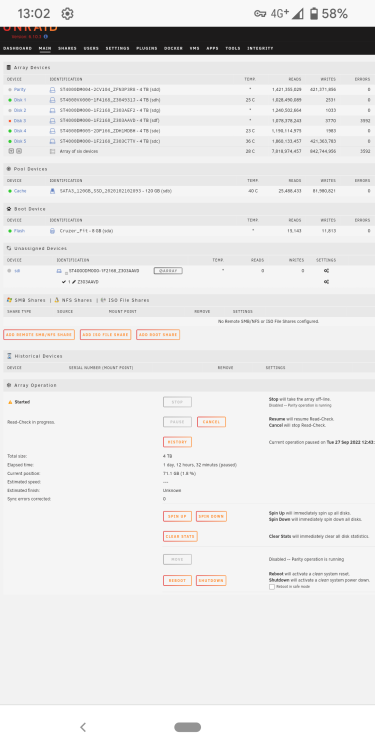Viewport: 375px width, 750px height.
Task: Click the drive icon next to Parity identification
Action: pyautogui.click(x=53, y=89)
